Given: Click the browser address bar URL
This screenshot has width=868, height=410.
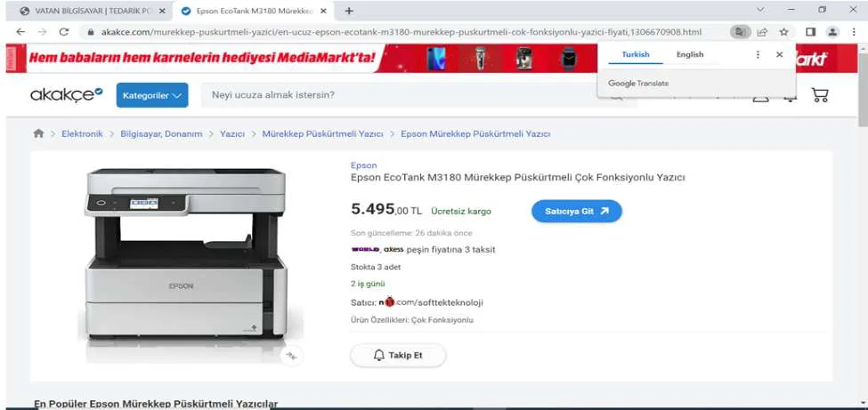Looking at the screenshot, I should [402, 32].
